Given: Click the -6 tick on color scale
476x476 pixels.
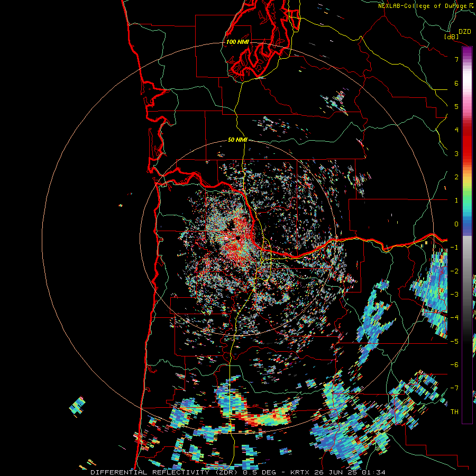Looking at the screenshot, I should click(454, 365).
